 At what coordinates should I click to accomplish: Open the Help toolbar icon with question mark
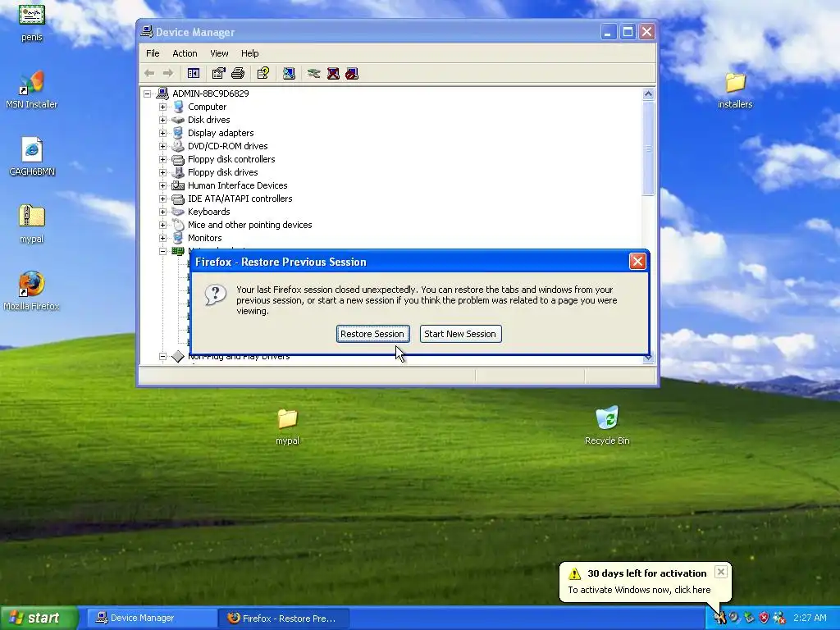(263, 73)
